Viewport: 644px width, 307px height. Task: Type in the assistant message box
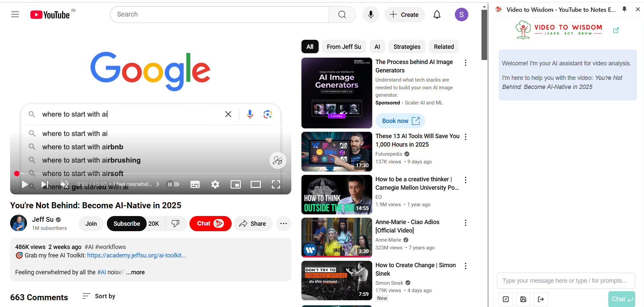566,281
